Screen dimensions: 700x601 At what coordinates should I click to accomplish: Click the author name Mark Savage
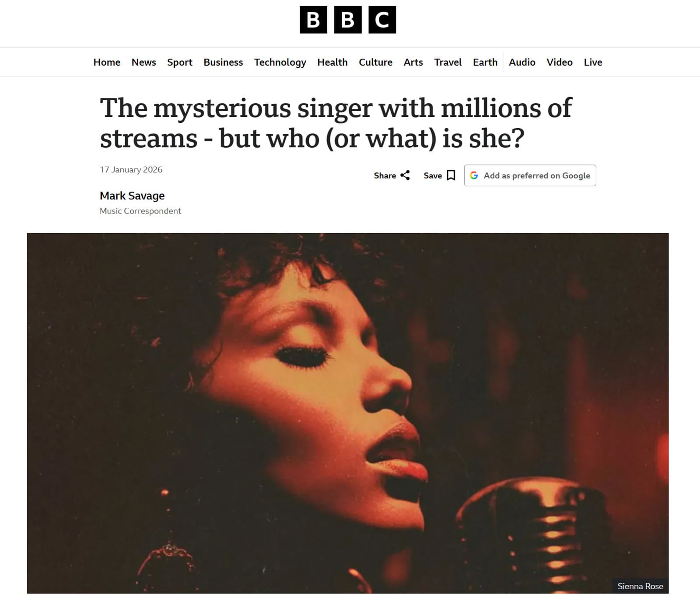[132, 196]
